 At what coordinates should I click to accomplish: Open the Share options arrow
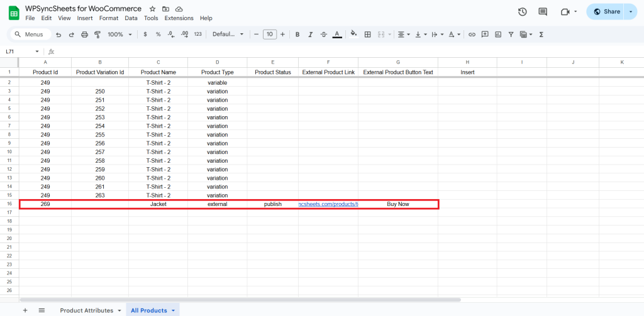630,11
